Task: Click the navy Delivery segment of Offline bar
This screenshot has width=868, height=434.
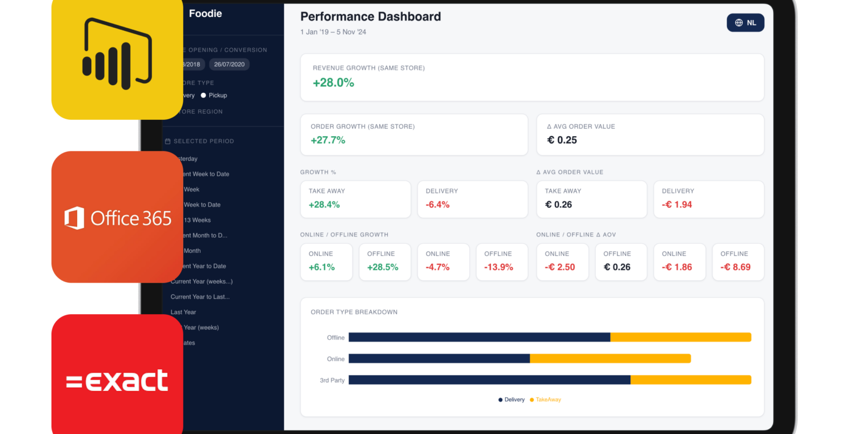Action: click(479, 337)
